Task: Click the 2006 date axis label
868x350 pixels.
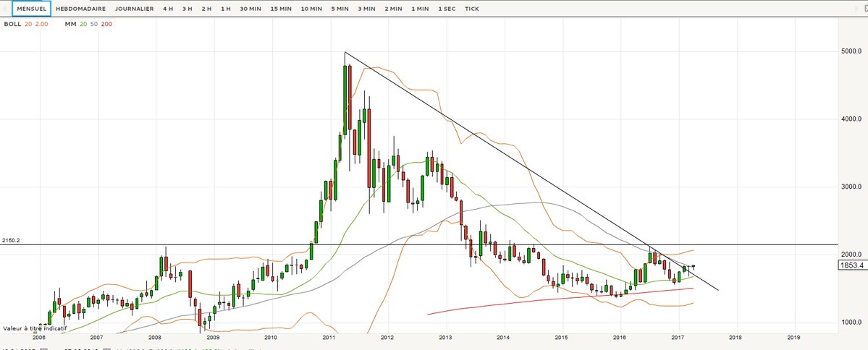Action: pyautogui.click(x=38, y=337)
